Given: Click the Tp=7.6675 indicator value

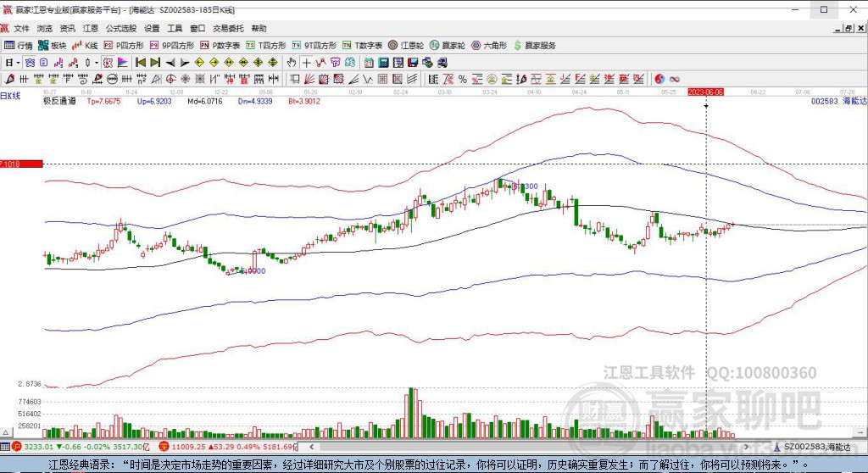Looking at the screenshot, I should pyautogui.click(x=103, y=102).
